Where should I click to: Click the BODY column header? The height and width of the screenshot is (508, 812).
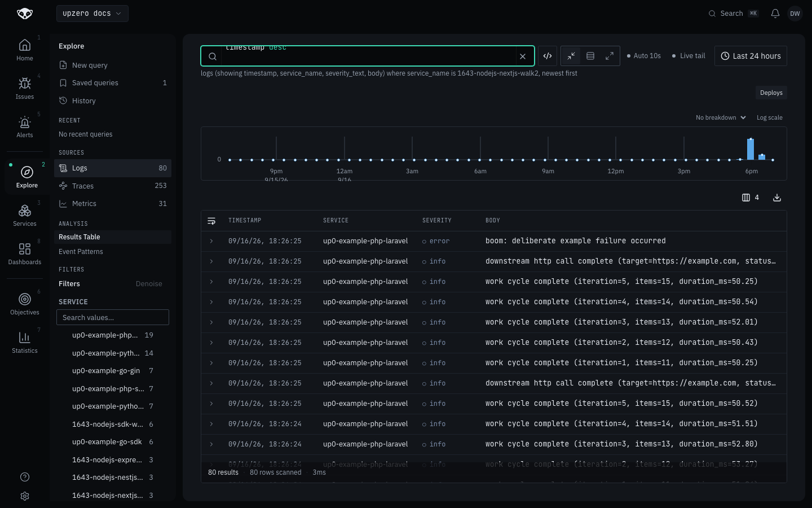[x=493, y=221]
